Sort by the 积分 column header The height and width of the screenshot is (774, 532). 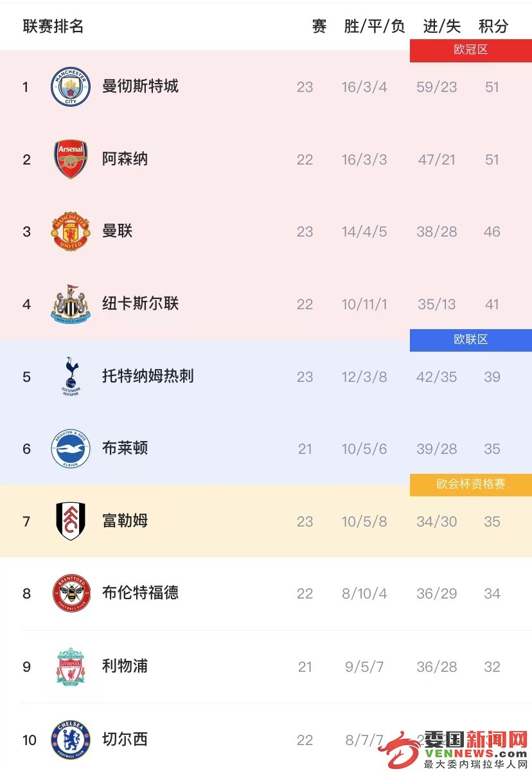pyautogui.click(x=493, y=26)
